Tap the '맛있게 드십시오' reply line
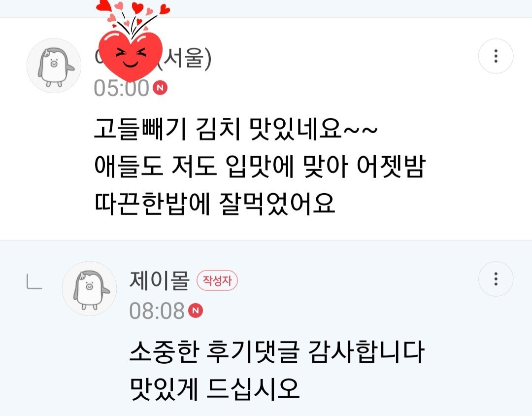The image size is (532, 416). coord(215,389)
